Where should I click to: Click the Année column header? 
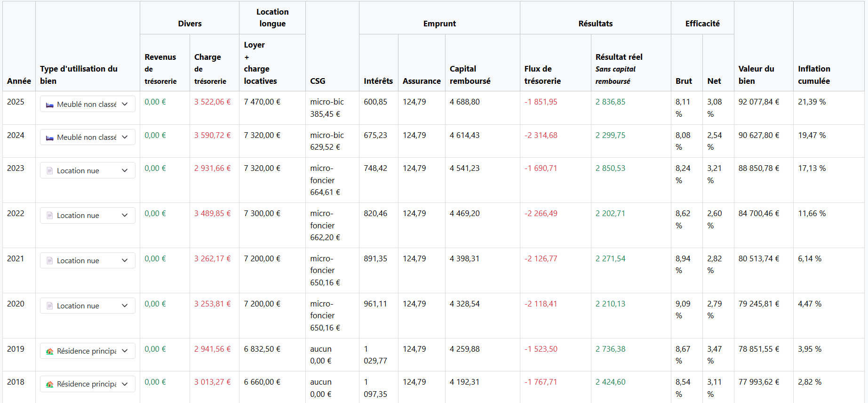click(19, 81)
